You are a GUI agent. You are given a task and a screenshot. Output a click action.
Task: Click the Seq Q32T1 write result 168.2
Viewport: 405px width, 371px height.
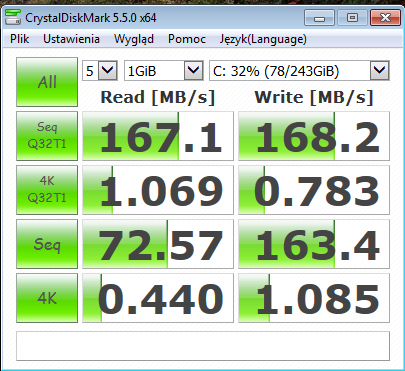point(314,136)
